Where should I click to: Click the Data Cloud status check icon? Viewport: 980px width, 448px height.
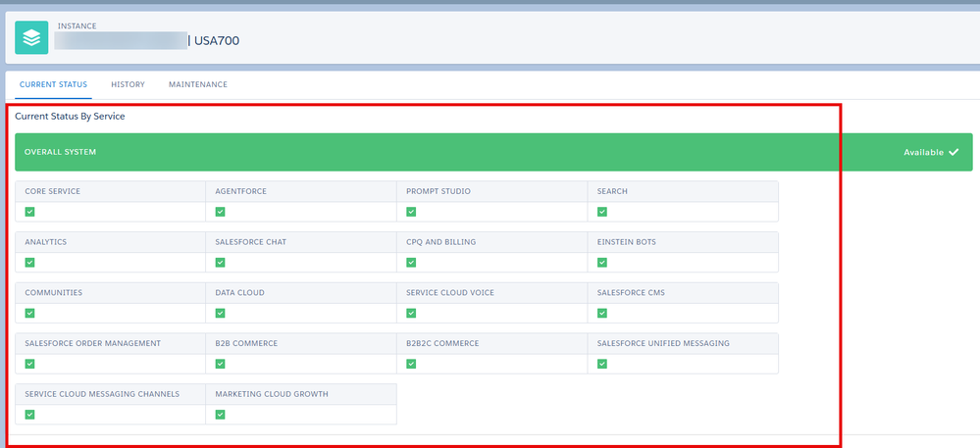point(220,313)
